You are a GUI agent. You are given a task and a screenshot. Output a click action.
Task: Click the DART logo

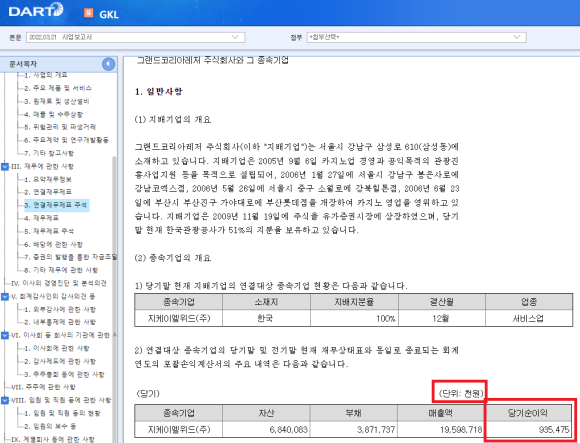pos(36,10)
